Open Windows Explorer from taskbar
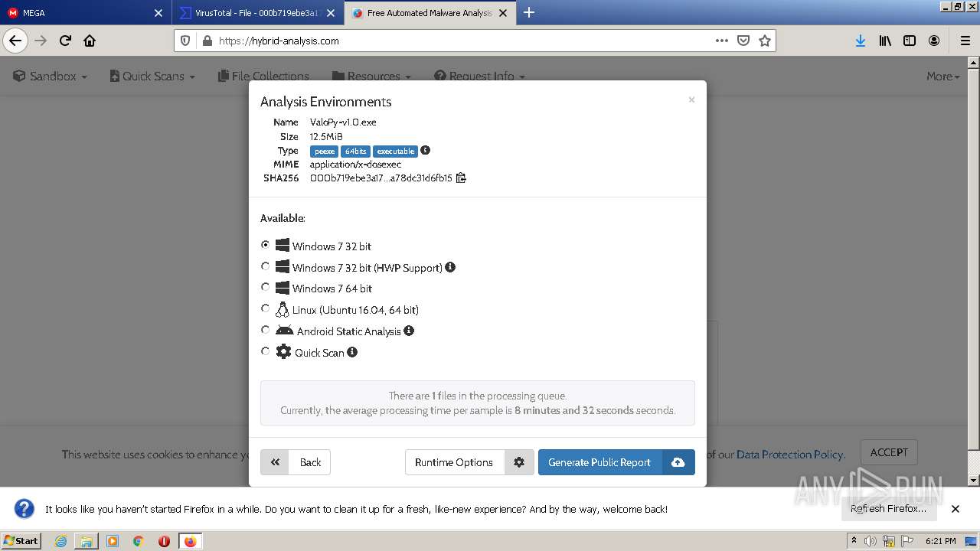Screen dimensions: 980x551 pyautogui.click(x=87, y=541)
